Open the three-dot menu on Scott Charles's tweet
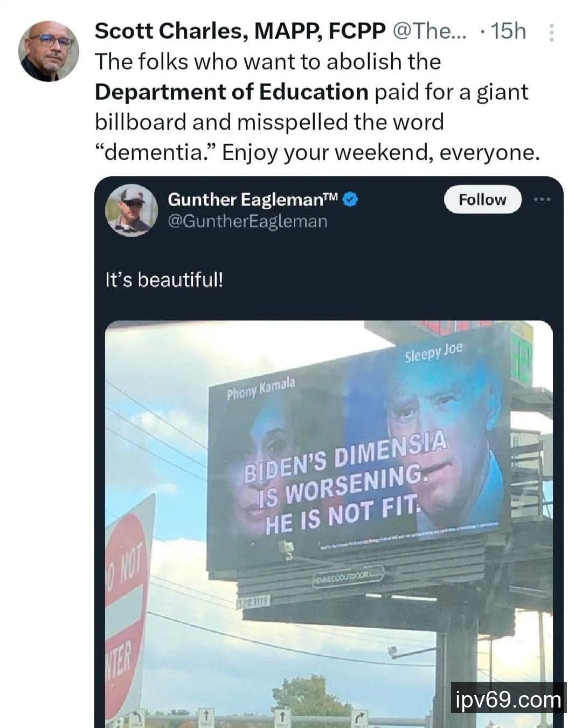 click(551, 33)
